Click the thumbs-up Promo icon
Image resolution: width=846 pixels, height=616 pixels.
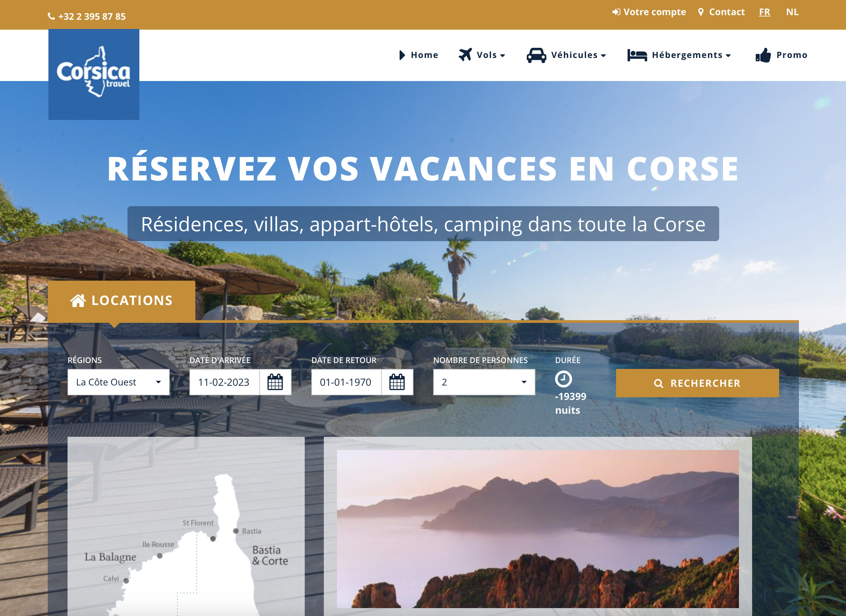(763, 55)
